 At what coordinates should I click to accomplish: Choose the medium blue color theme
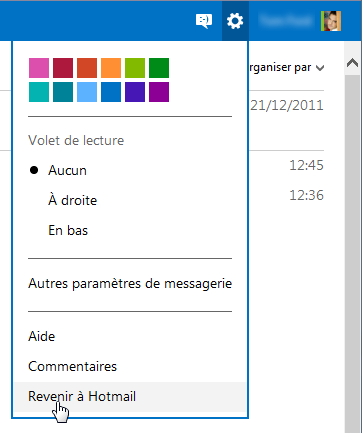click(x=111, y=92)
